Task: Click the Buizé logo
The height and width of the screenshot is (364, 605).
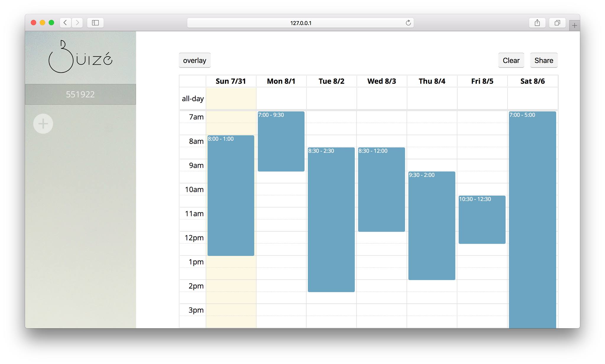Action: (80, 57)
